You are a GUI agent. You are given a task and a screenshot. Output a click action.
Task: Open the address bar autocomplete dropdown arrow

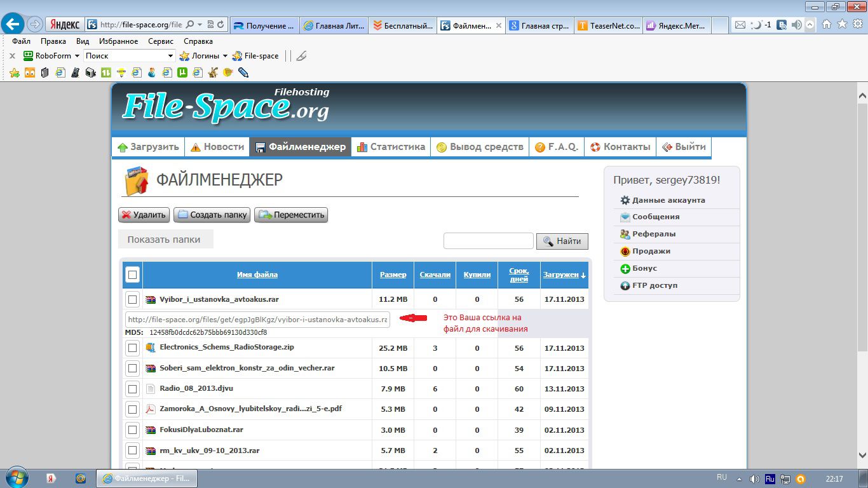[x=200, y=25]
